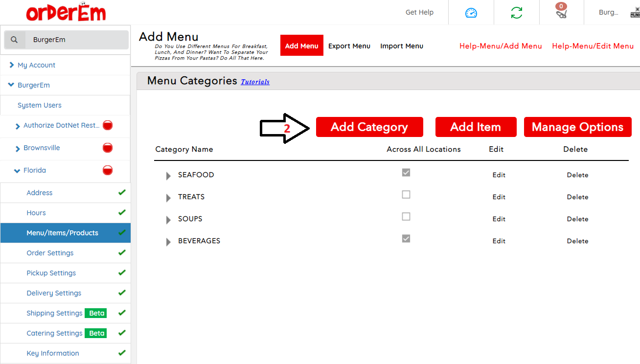Toggle Across All Locations checkbox for SOUPS
This screenshot has width=640, height=364.
point(406,217)
